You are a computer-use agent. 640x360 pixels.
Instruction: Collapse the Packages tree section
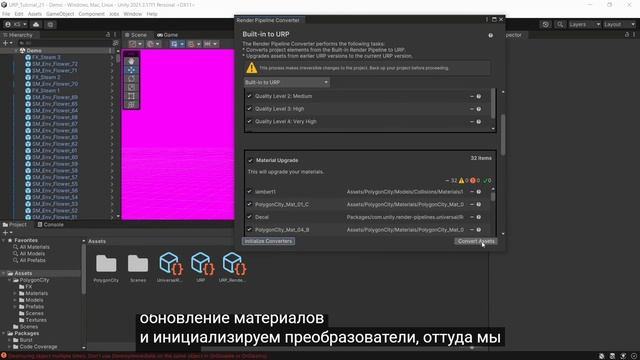4,333
